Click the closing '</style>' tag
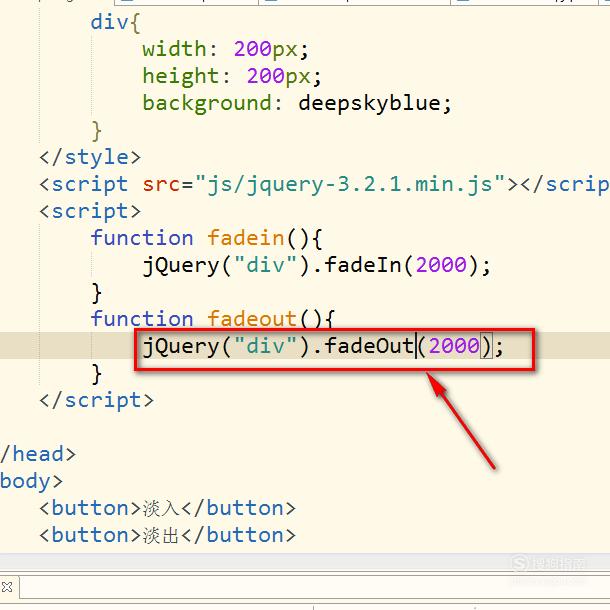The width and height of the screenshot is (610, 610). click(x=90, y=158)
